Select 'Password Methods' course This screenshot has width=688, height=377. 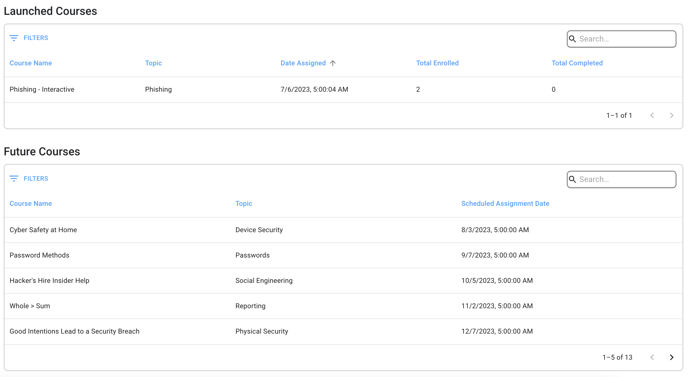[x=39, y=255]
